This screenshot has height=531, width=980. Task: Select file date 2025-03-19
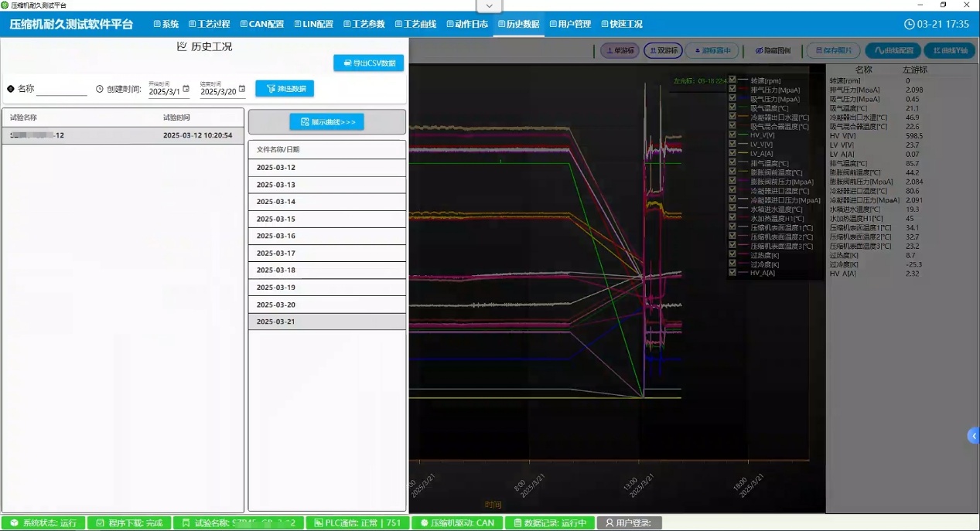[326, 288]
